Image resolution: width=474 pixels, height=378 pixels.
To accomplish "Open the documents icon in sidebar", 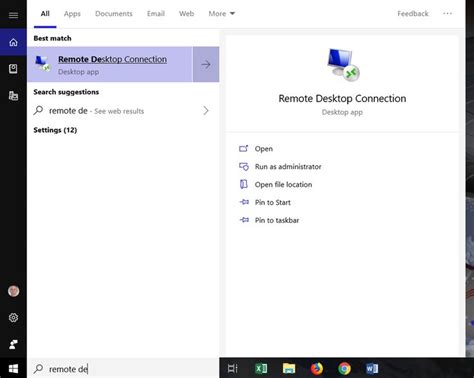I will click(13, 96).
